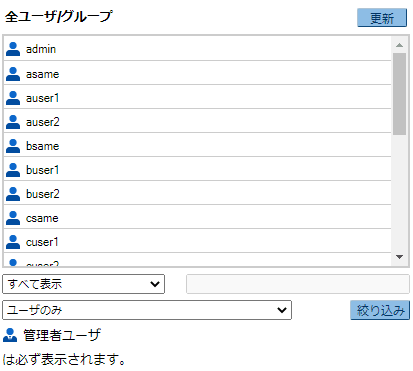Select the cuser1 list entry

click(197, 241)
